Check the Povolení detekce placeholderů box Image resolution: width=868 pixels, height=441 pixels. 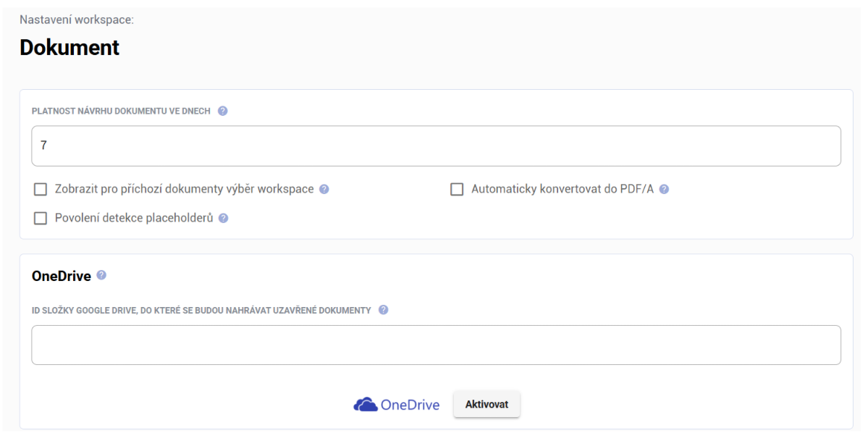coord(41,218)
